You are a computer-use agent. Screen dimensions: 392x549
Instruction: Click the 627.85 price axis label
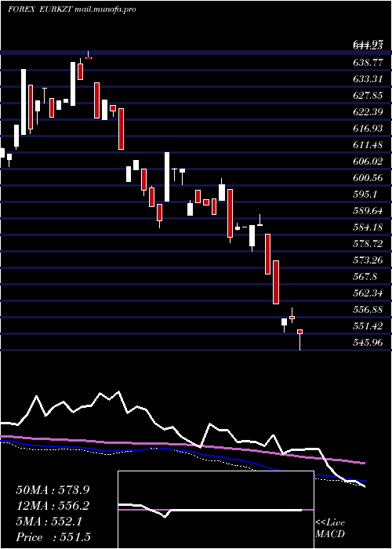tap(367, 96)
